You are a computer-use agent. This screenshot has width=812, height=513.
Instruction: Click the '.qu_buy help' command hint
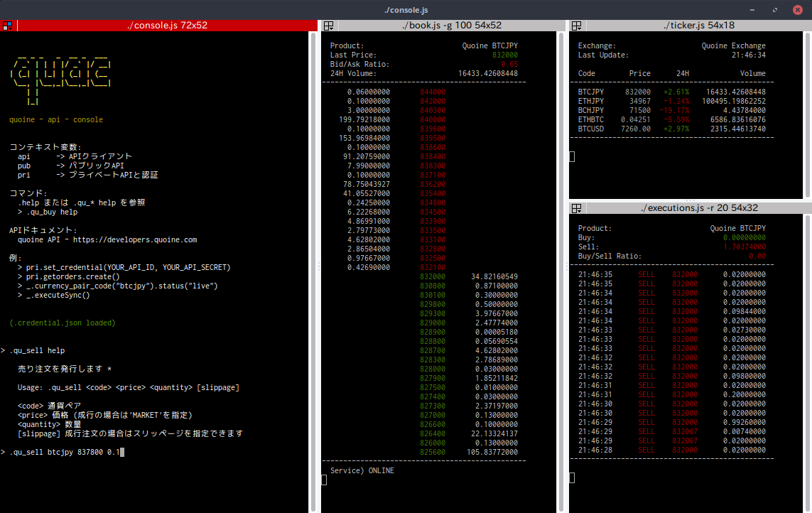pyautogui.click(x=52, y=212)
